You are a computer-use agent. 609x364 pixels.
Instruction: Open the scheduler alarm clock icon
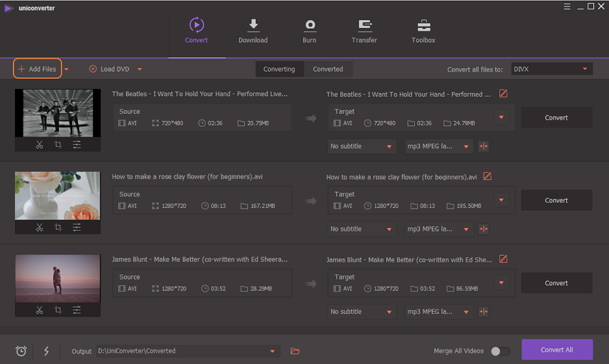[x=21, y=351]
